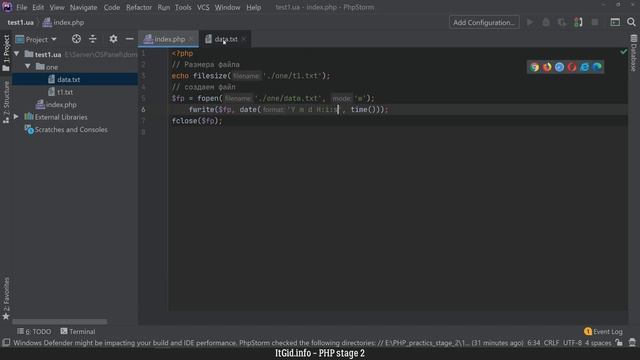Open Project panel settings gear
The image size is (640, 360).
coord(113,39)
